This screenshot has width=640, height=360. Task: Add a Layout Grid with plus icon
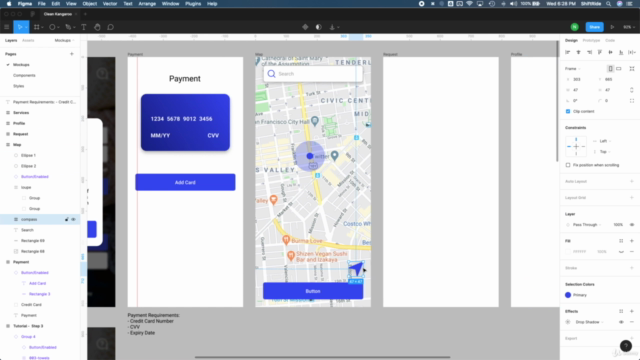(631, 198)
